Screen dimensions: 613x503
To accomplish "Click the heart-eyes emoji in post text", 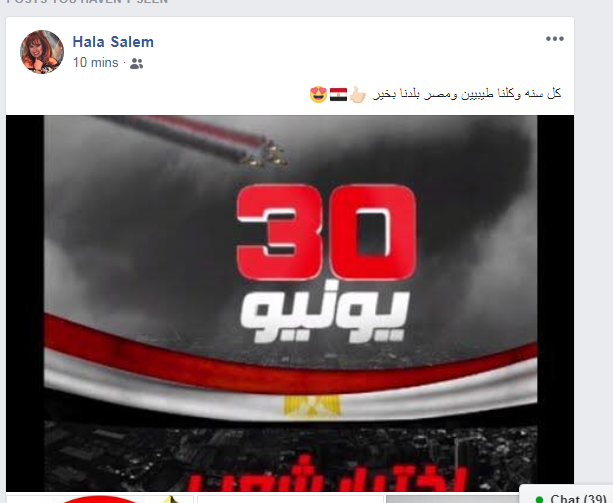I will (x=318, y=94).
